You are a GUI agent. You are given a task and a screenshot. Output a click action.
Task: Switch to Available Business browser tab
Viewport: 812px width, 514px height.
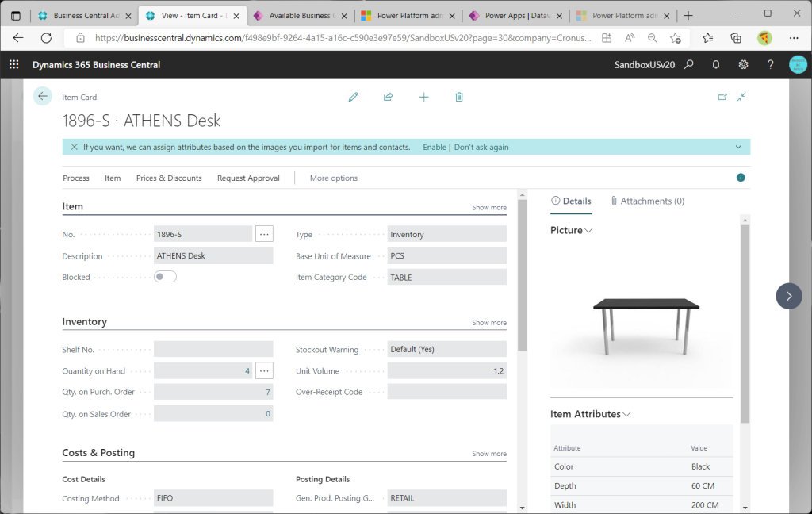click(x=301, y=16)
